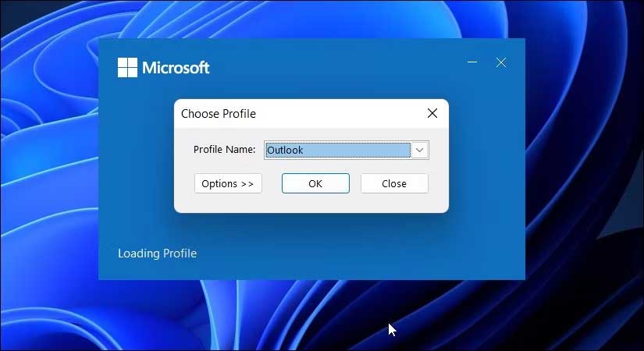
Task: Close the Microsoft splash window
Action: coord(501,62)
